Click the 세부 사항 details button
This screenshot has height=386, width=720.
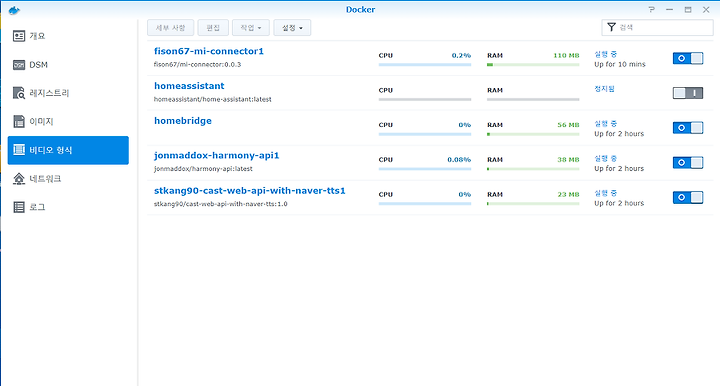click(x=170, y=28)
